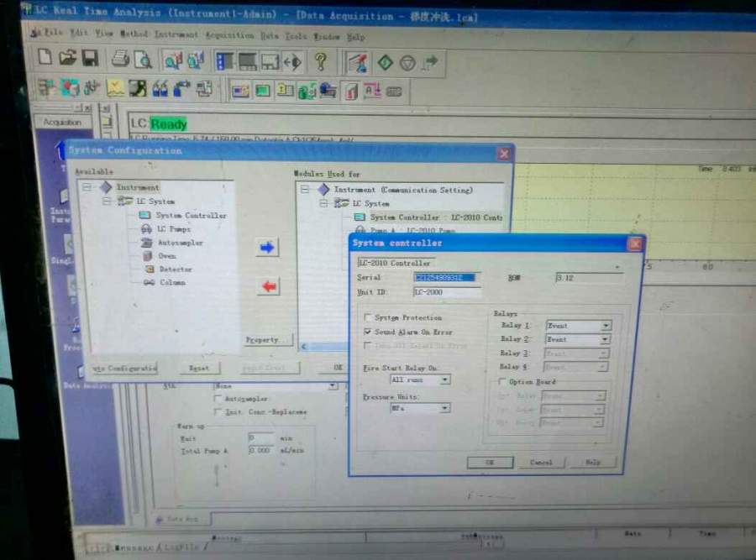The image size is (756, 560).
Task: Click the two blue bottles icon
Action: pos(160,89)
